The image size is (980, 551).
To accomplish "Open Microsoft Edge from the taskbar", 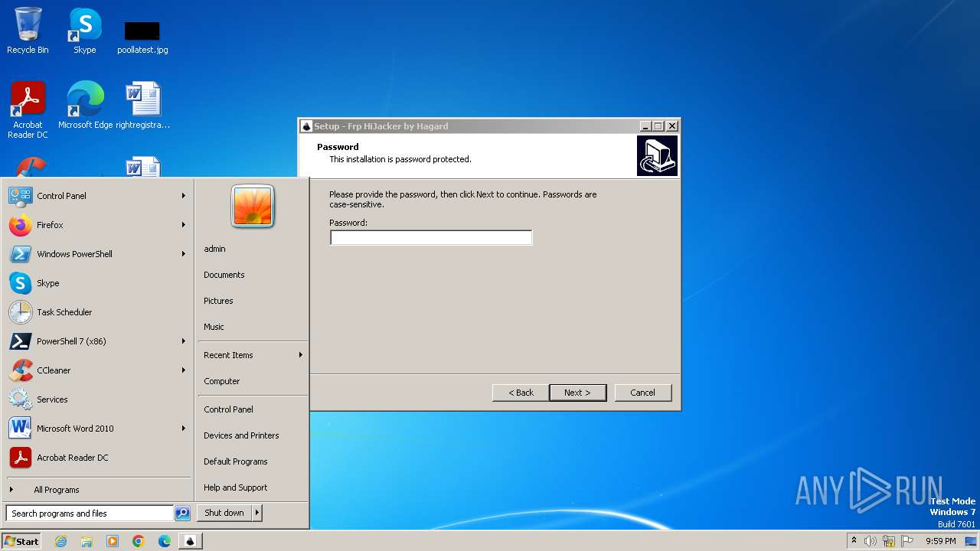I will (x=165, y=541).
